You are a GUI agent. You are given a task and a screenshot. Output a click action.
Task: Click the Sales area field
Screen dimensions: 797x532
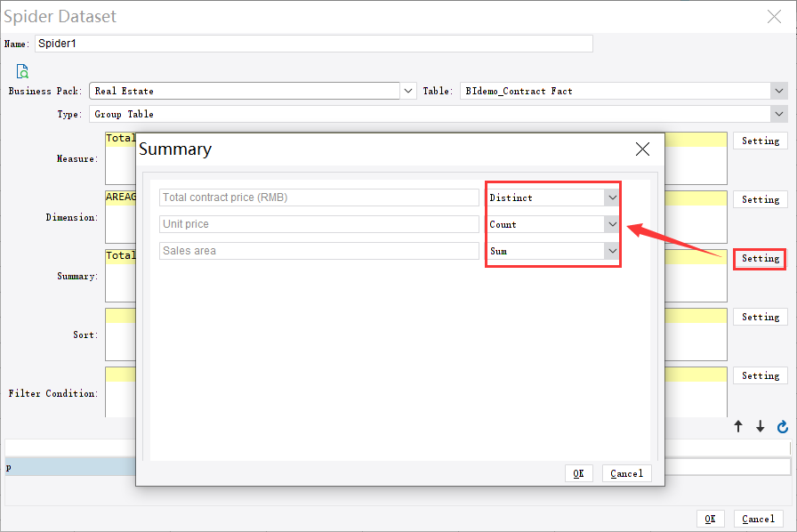click(x=318, y=250)
